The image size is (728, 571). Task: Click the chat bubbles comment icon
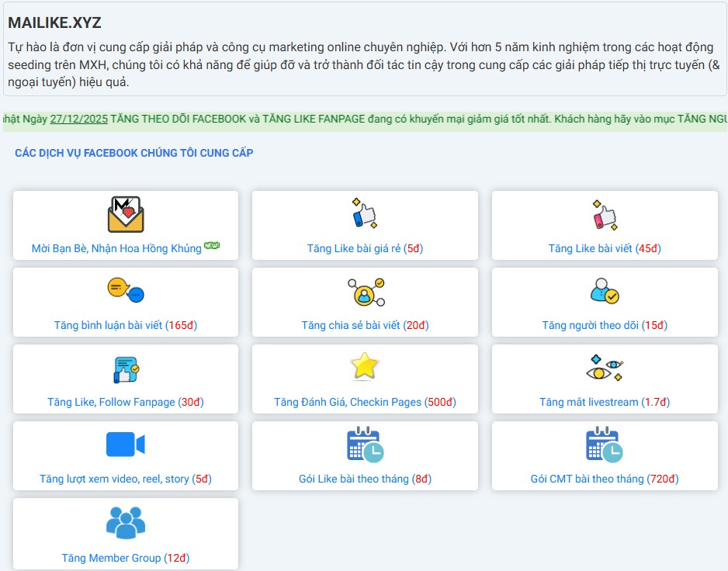coord(126,290)
